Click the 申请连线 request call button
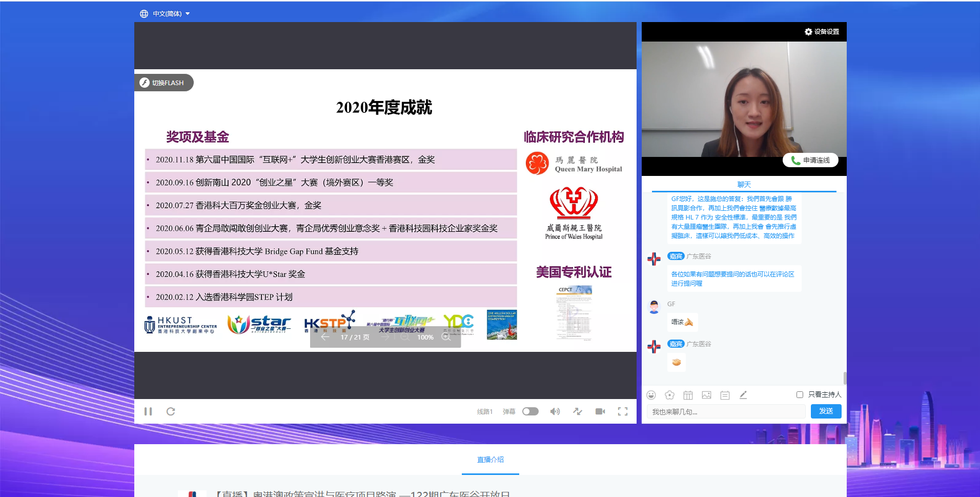 (810, 161)
